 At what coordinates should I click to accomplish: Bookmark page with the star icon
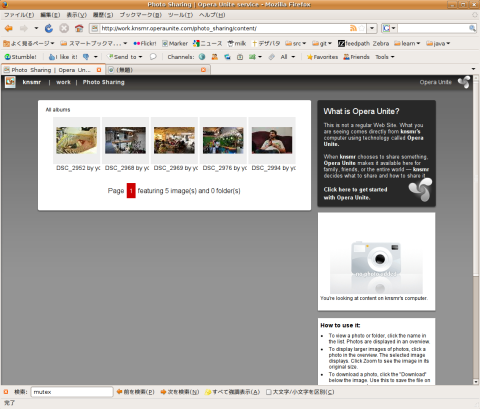point(362,28)
